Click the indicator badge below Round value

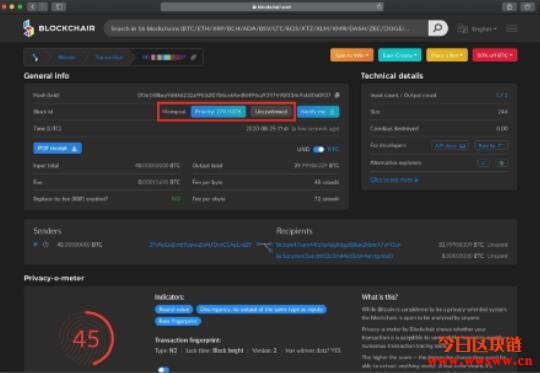(178, 321)
